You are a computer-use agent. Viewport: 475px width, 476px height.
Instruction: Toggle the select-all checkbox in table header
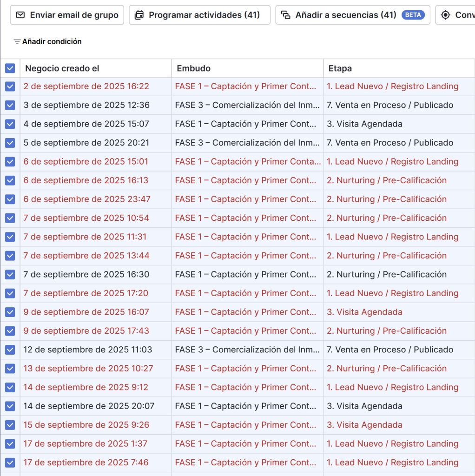(x=10, y=68)
